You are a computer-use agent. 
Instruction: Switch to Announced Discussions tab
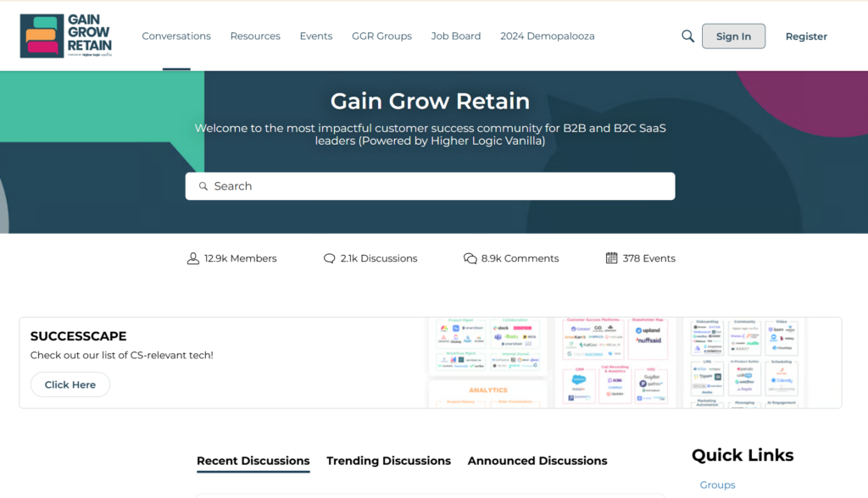point(537,461)
